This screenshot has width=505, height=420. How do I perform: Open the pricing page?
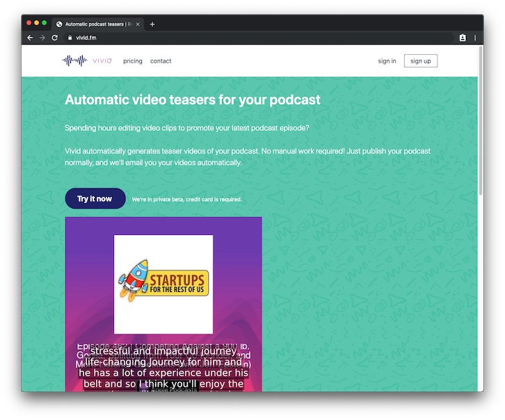133,60
